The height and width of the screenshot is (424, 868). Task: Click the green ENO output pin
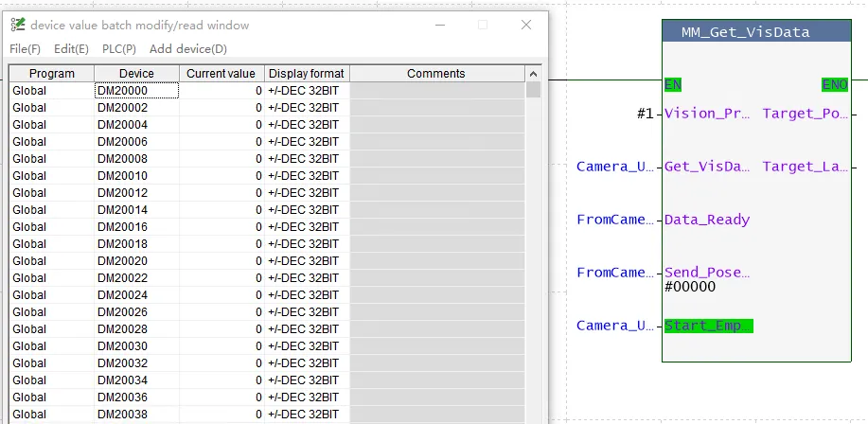click(x=834, y=84)
